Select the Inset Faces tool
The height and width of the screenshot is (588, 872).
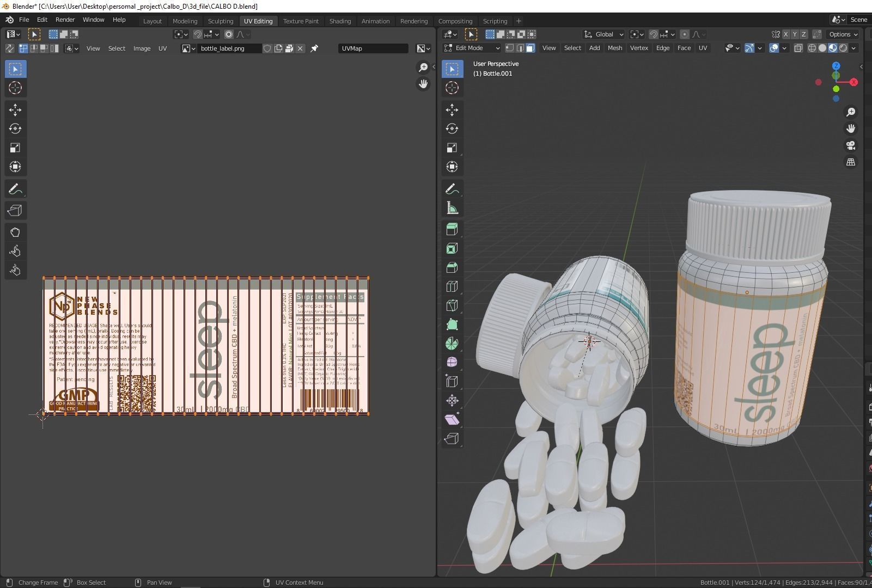[x=452, y=248]
